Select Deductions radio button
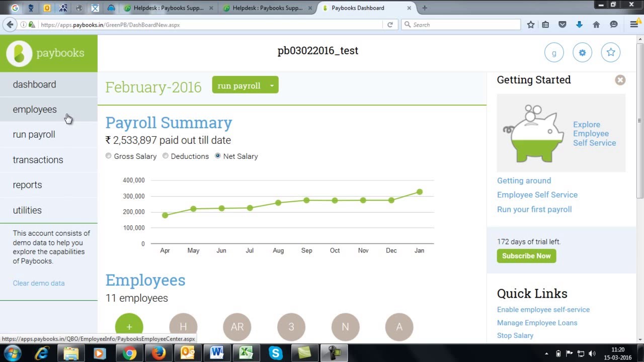The image size is (644, 362). [x=165, y=156]
